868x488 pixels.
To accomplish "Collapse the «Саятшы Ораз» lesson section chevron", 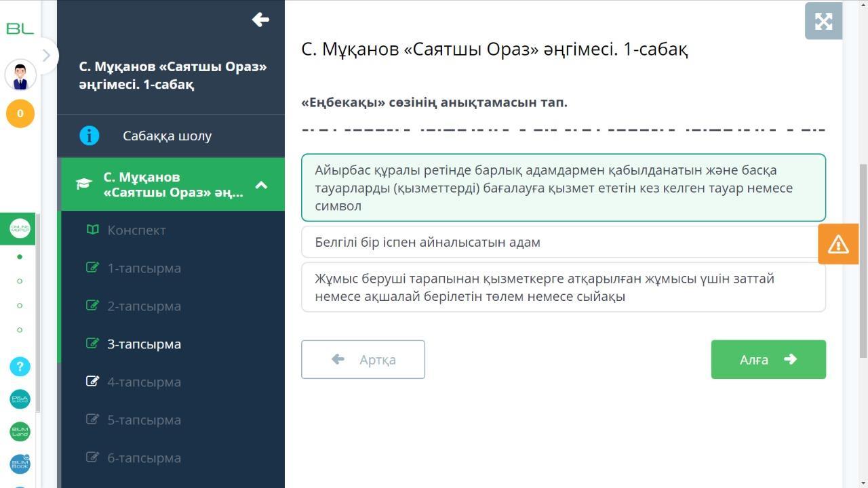I will (x=261, y=185).
